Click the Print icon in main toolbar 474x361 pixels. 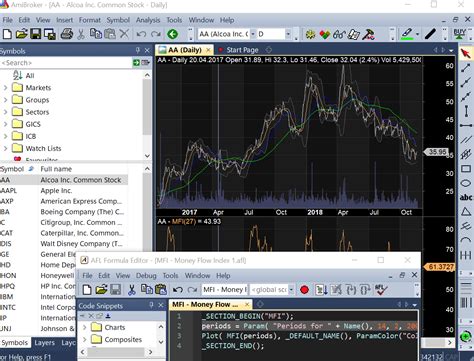click(x=66, y=34)
